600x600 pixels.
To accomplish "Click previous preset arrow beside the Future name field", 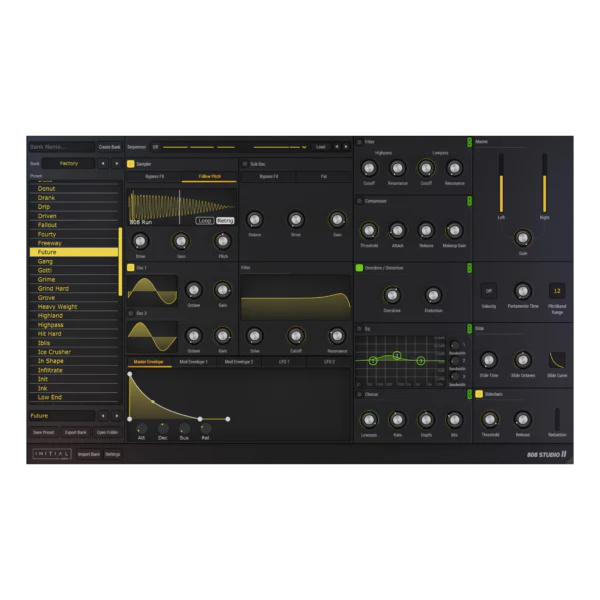I will 103,416.
